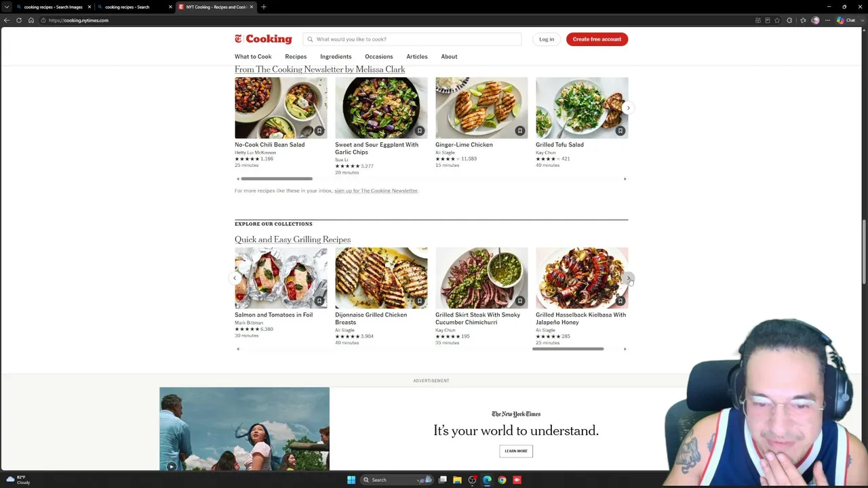The height and width of the screenshot is (488, 868).
Task: Switch to the 'cooking recipes - Search Images' tab
Action: click(x=53, y=7)
